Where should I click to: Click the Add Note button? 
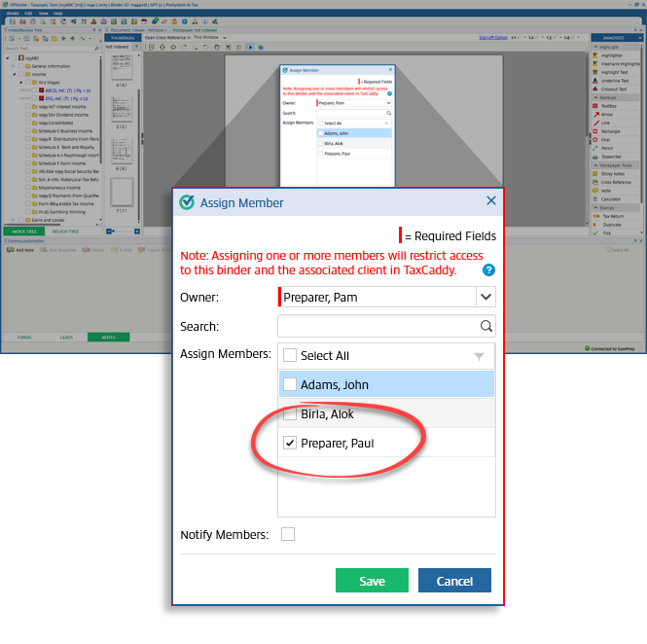tap(20, 250)
